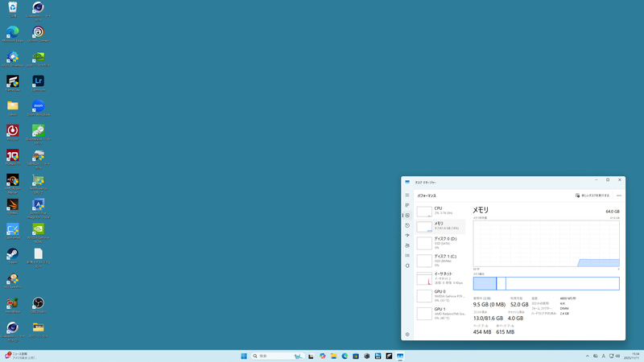Open Microsoft Edge desktop shortcut
Screen dimensions: 644x362
tap(13, 34)
